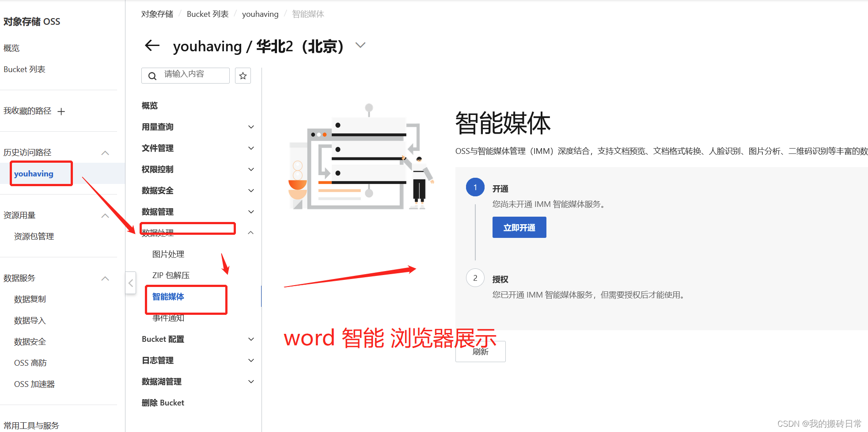Collapse the bucket menu panel with side chevron
The height and width of the screenshot is (432, 868).
click(x=130, y=283)
